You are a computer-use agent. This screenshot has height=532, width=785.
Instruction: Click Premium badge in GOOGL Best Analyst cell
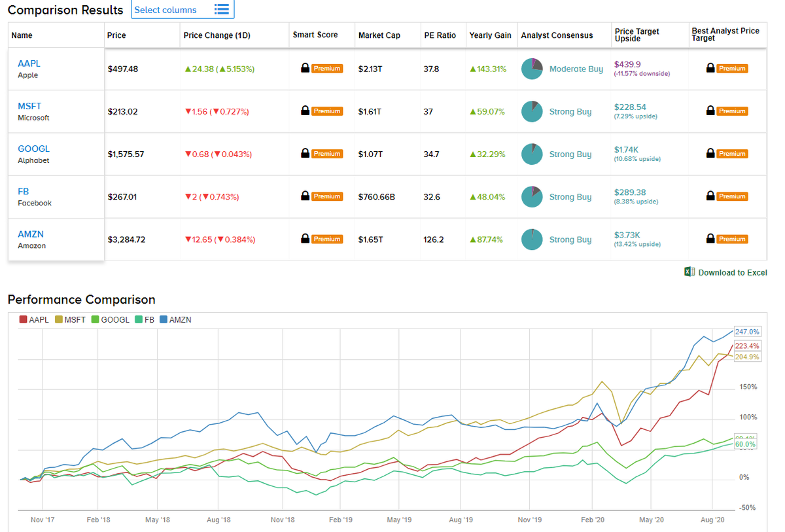(733, 154)
